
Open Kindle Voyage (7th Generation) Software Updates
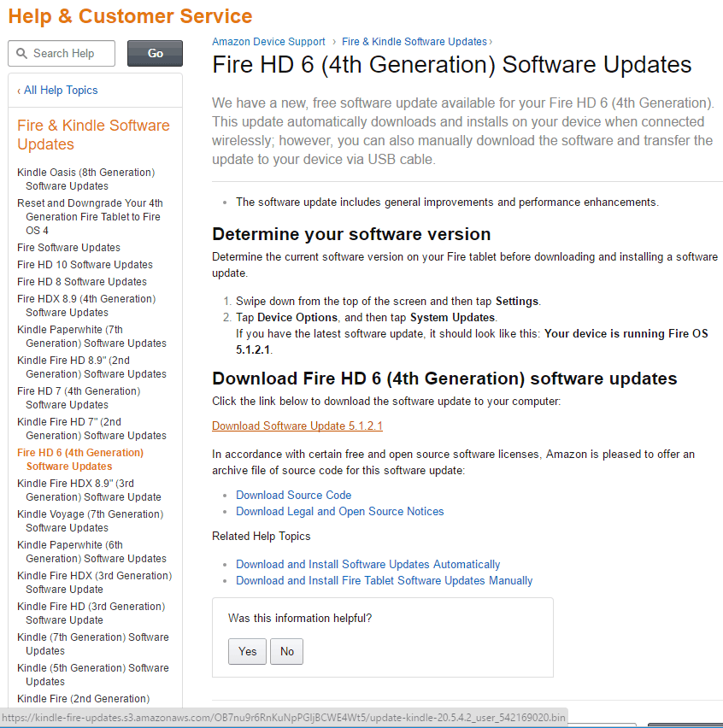tap(90, 521)
